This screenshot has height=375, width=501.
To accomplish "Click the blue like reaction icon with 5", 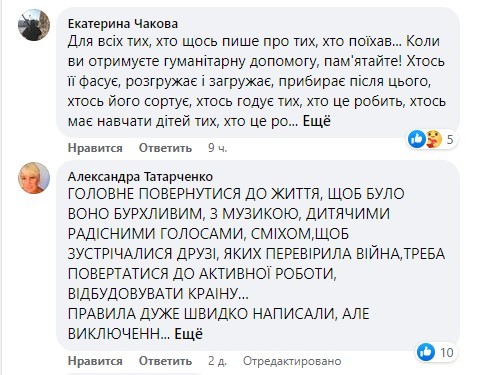I will pyautogui.click(x=416, y=139).
